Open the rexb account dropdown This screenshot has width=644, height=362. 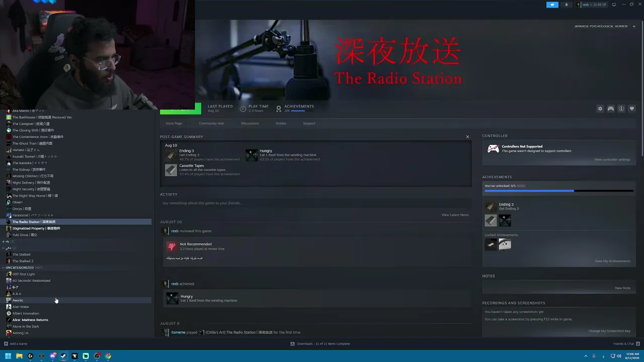click(x=592, y=5)
